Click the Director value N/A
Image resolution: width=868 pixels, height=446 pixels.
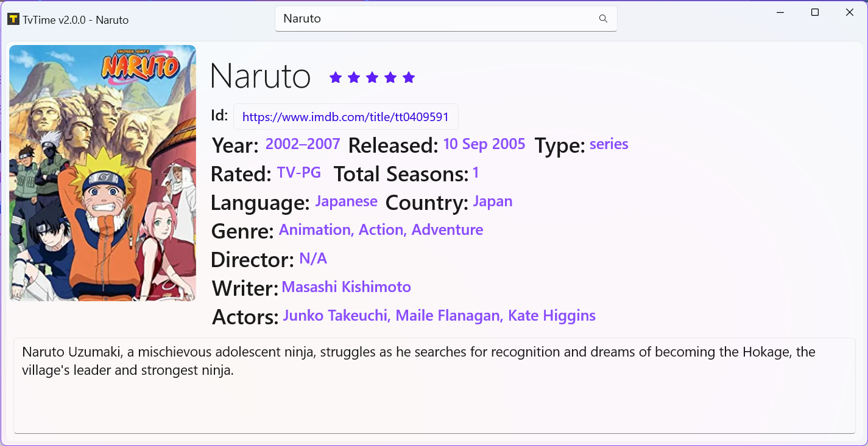coord(313,259)
